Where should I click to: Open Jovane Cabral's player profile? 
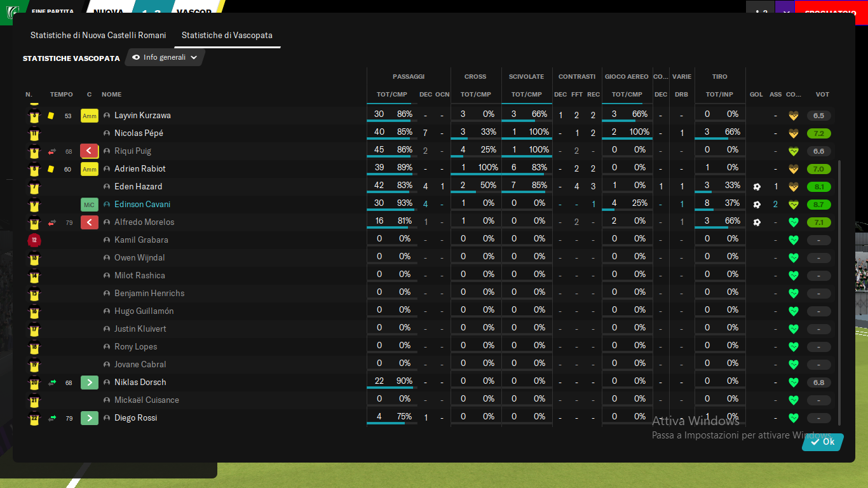(x=140, y=365)
